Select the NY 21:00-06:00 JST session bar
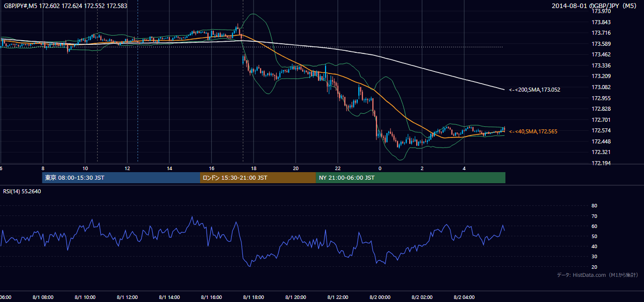The height and width of the screenshot is (302, 644). (x=411, y=178)
